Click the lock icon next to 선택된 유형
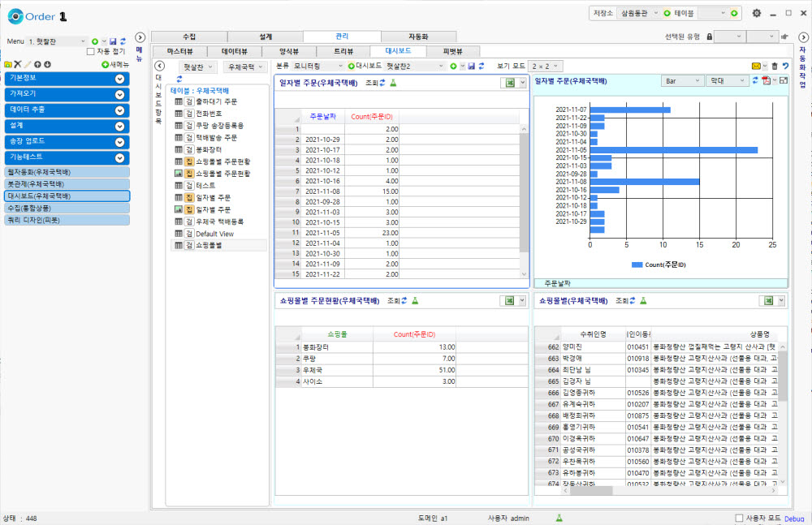Viewport: 812px width, 525px height. click(710, 37)
